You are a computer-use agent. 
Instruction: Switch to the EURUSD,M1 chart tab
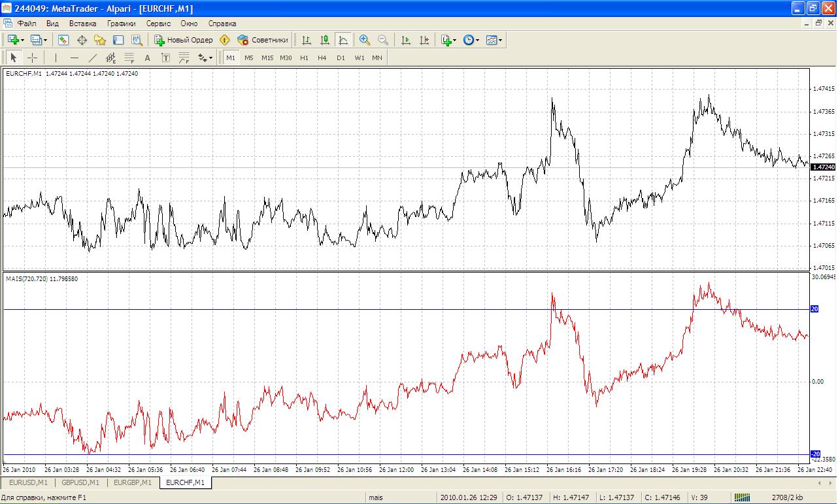(28, 483)
